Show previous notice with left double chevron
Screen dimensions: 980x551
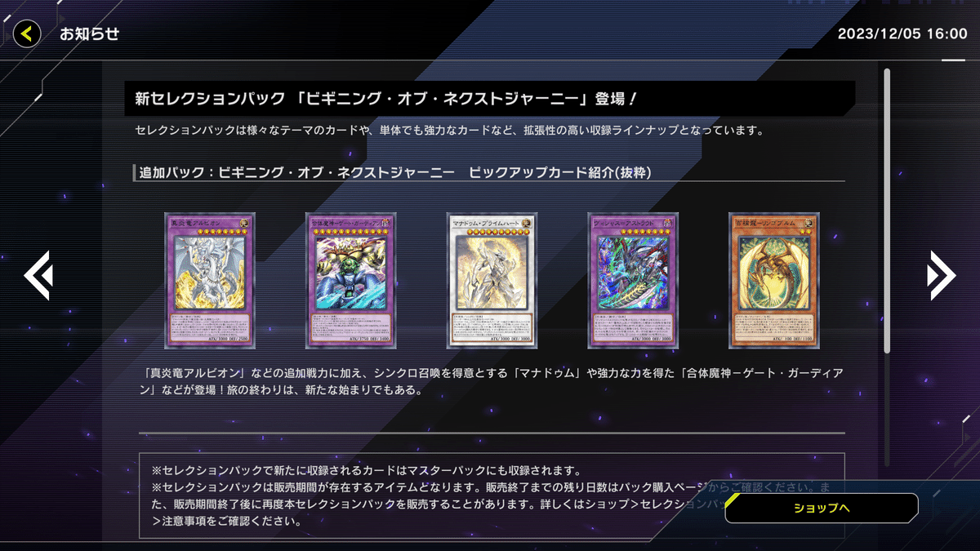[38, 277]
